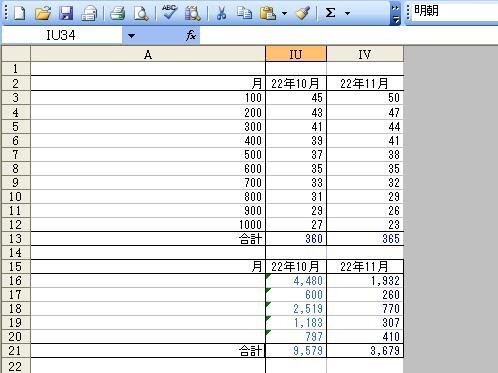
Task: Click cell showing 50 in row 3
Action: point(365,98)
